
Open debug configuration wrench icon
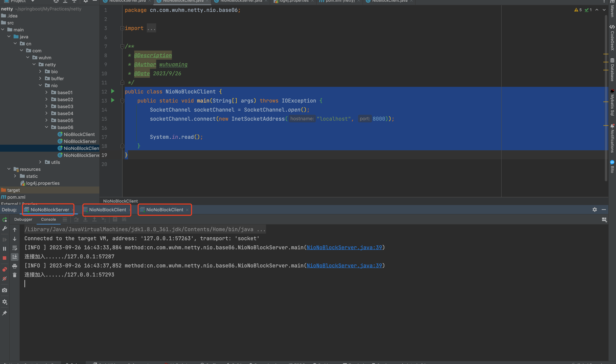[x=5, y=229]
